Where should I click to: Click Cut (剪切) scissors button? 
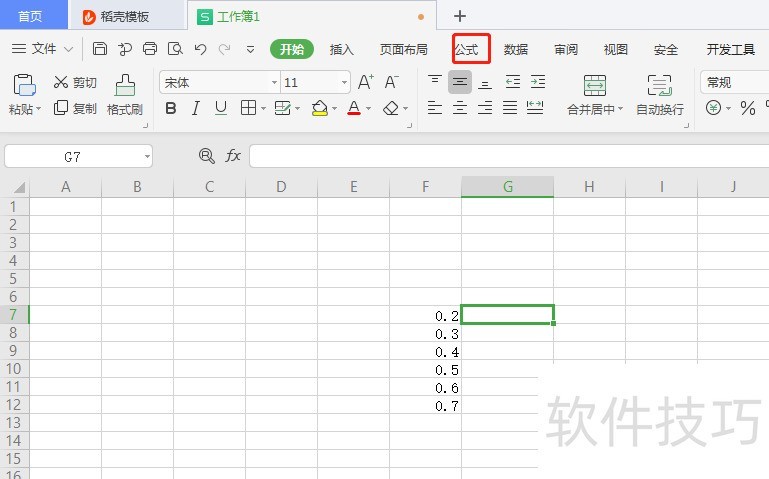click(75, 82)
